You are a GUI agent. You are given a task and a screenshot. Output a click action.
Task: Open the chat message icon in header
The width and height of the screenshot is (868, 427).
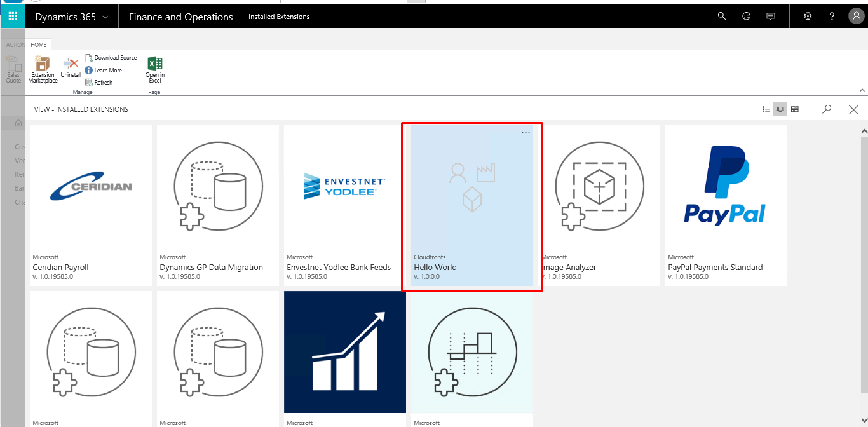[x=771, y=17]
